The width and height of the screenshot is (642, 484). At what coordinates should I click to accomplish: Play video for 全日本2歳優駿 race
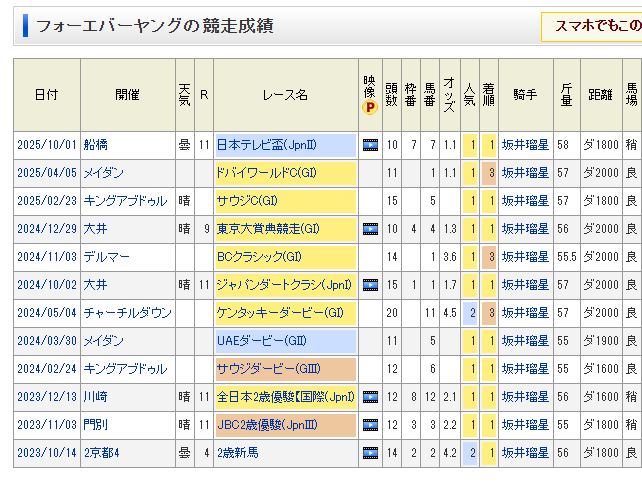pyautogui.click(x=370, y=397)
